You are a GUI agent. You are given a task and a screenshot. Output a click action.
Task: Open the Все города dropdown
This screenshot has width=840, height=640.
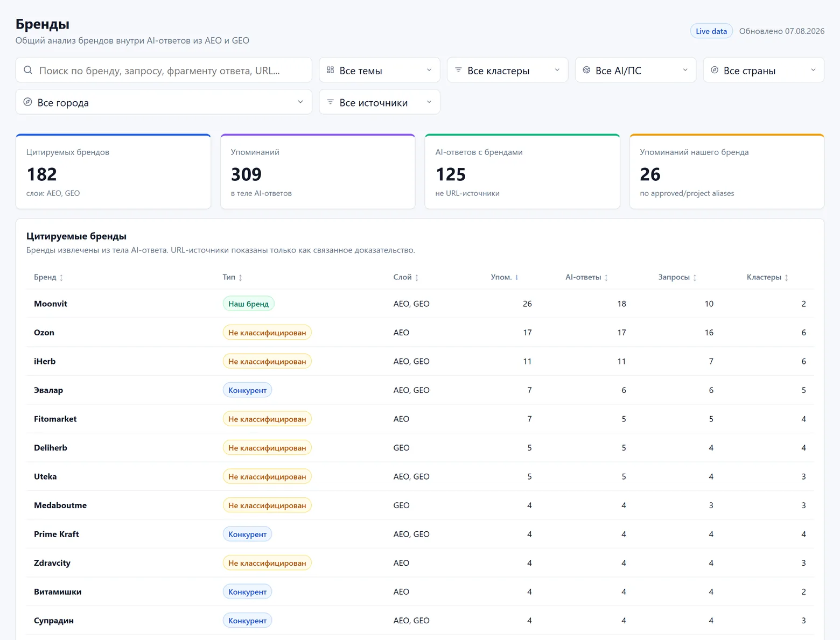[x=164, y=102]
